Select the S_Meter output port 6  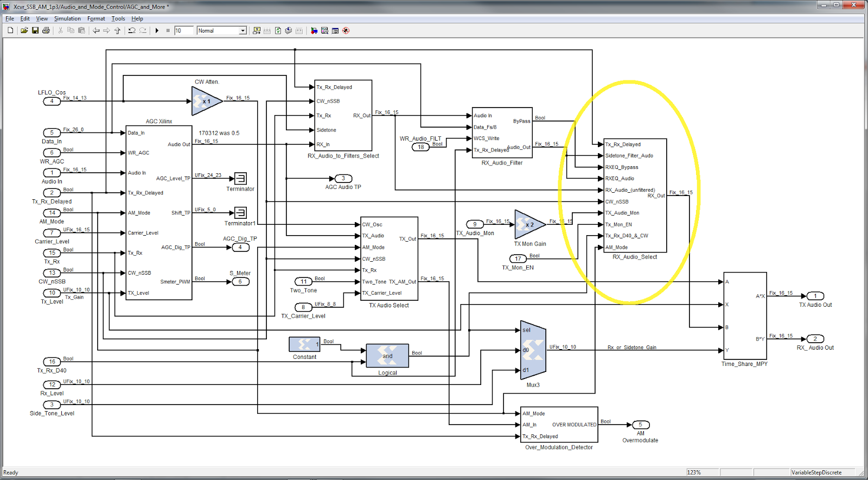[240, 281]
